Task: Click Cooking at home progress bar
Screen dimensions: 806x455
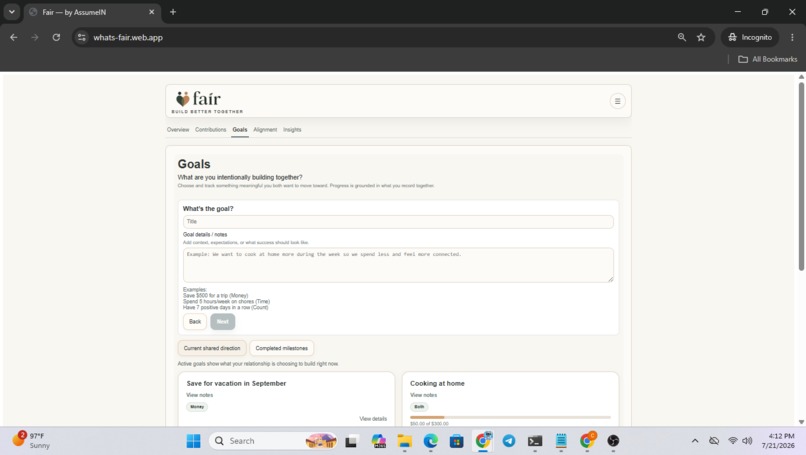Action: 510,417
